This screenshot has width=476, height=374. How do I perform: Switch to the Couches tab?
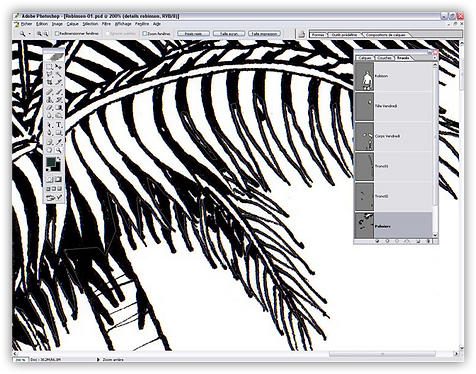pyautogui.click(x=385, y=58)
